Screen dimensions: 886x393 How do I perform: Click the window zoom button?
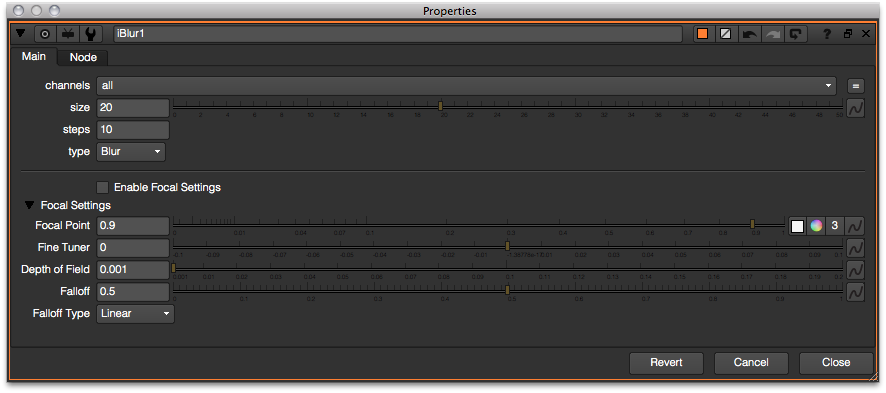(x=54, y=10)
